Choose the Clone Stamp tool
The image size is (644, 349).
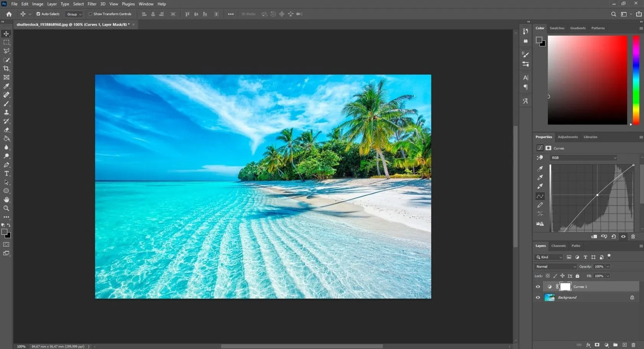pyautogui.click(x=7, y=113)
